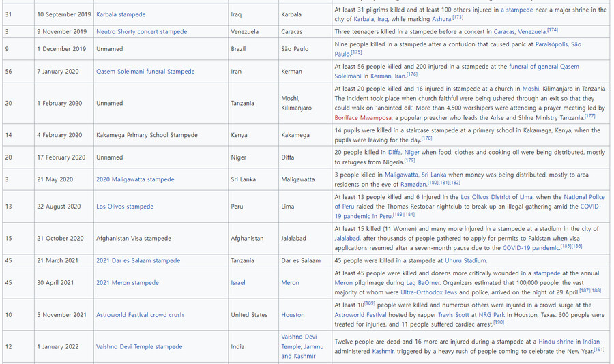Click the Israel country link

[x=238, y=282]
